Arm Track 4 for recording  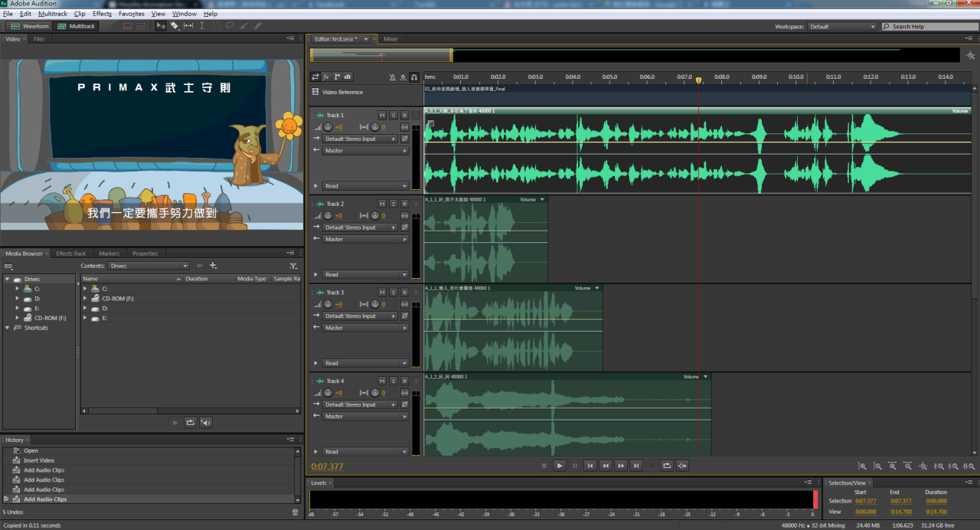[404, 381]
